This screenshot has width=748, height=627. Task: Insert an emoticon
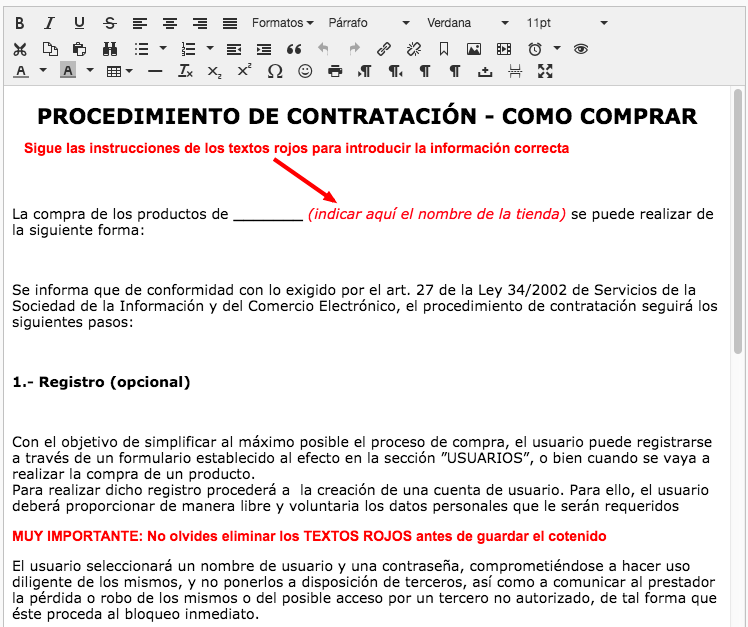pyautogui.click(x=305, y=72)
